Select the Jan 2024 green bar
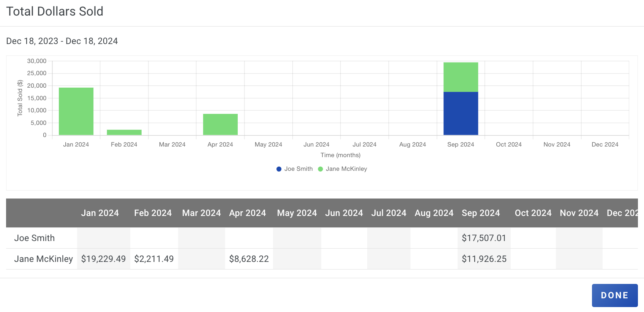 (76, 111)
